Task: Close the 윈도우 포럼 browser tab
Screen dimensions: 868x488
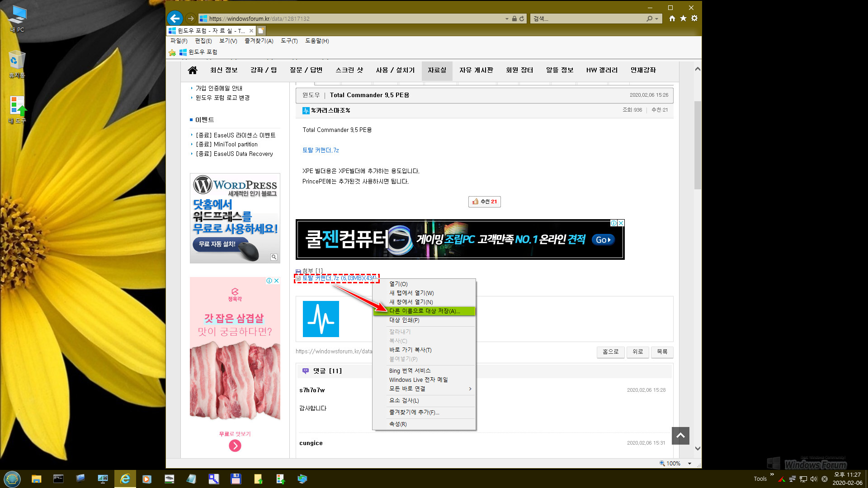Action: point(251,31)
